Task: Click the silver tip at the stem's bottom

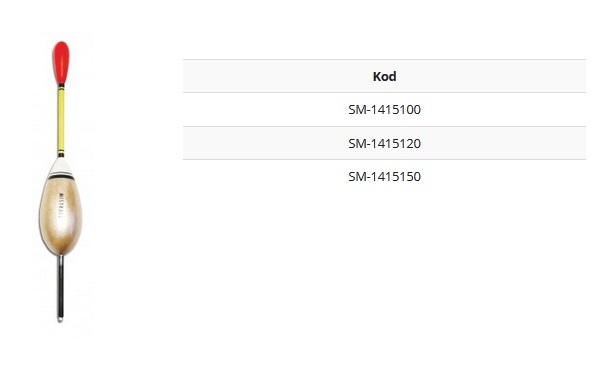Action: [x=60, y=319]
